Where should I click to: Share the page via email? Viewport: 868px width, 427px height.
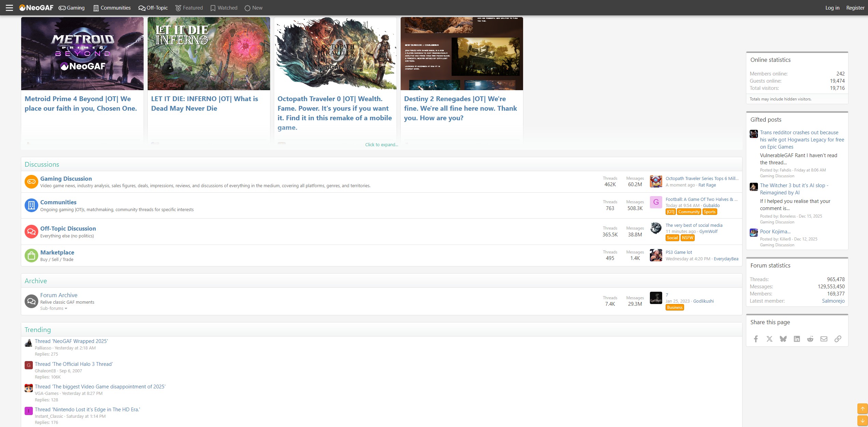point(824,339)
